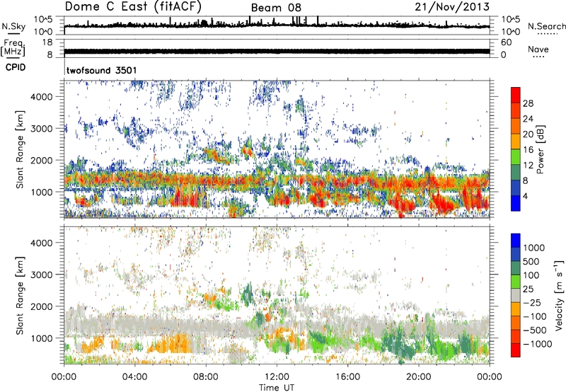Click the '-25' Velocity colorbar tick
Screen dimensions: 566x392
coord(532,302)
